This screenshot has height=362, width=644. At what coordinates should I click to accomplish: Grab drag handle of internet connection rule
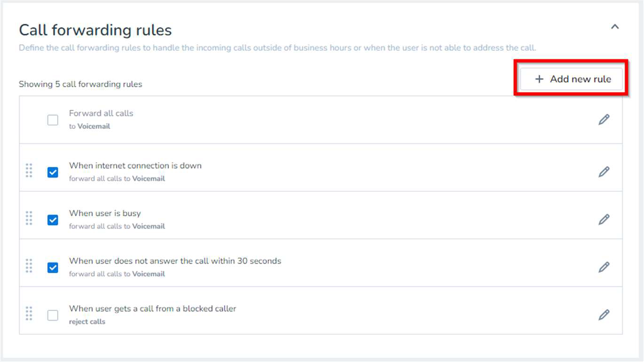[29, 170]
